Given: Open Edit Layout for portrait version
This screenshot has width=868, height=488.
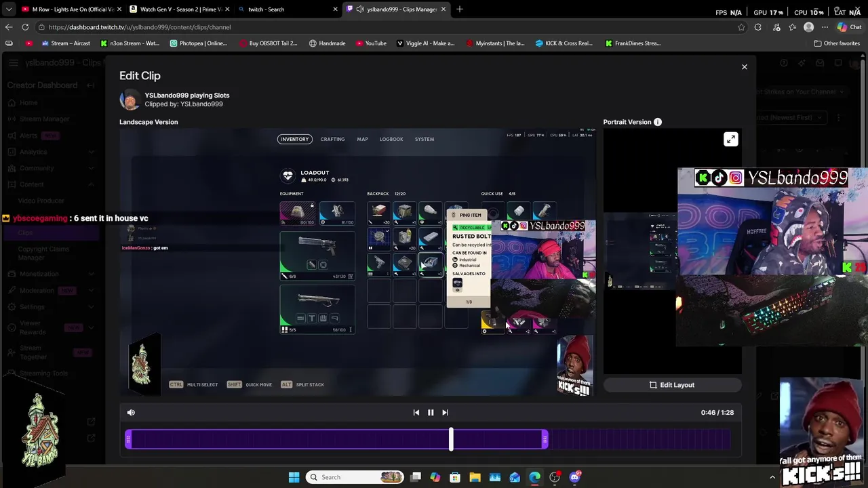Looking at the screenshot, I should (x=672, y=385).
